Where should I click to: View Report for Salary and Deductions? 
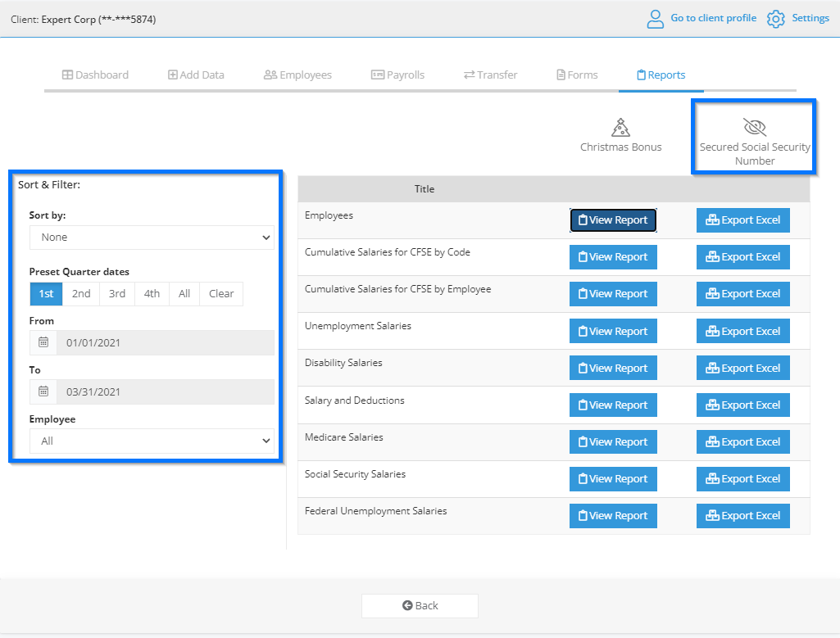613,405
